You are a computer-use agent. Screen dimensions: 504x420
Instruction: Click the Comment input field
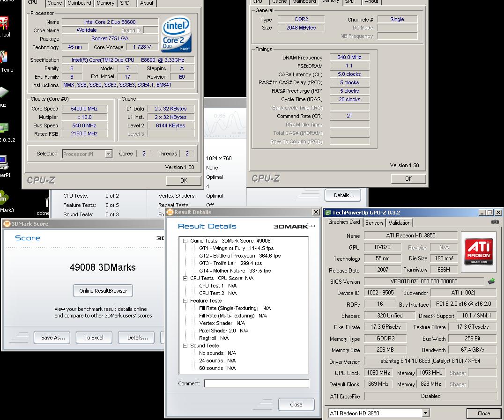coord(257,383)
